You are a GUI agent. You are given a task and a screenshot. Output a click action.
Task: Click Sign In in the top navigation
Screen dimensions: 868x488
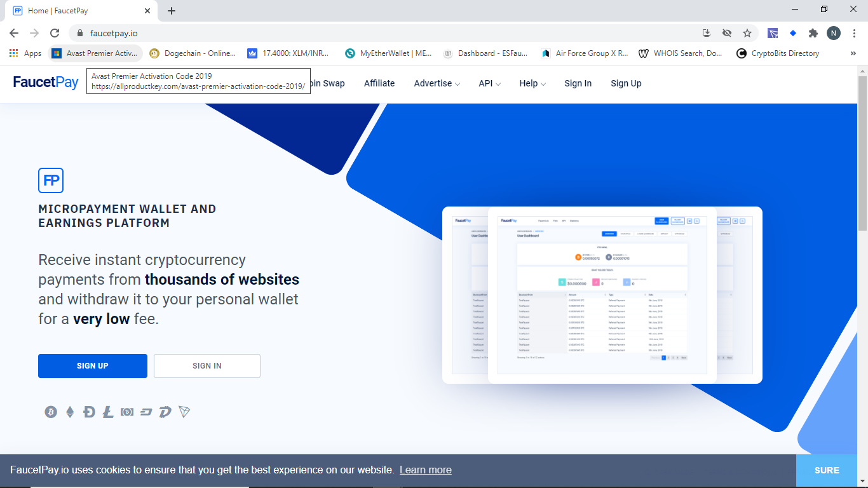(578, 83)
